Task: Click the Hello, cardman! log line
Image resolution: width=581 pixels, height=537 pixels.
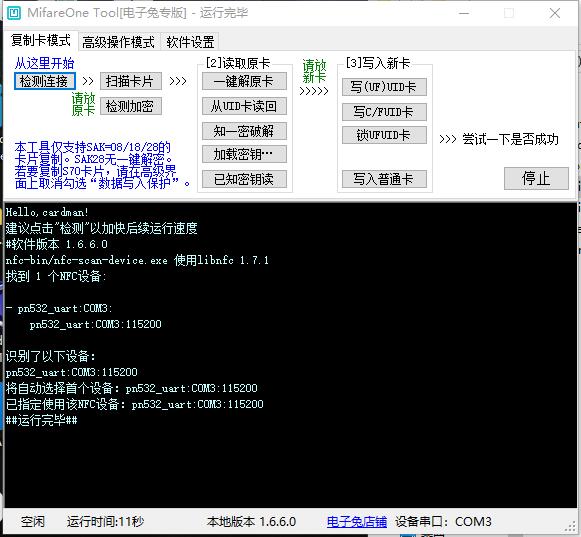Action: [x=47, y=212]
